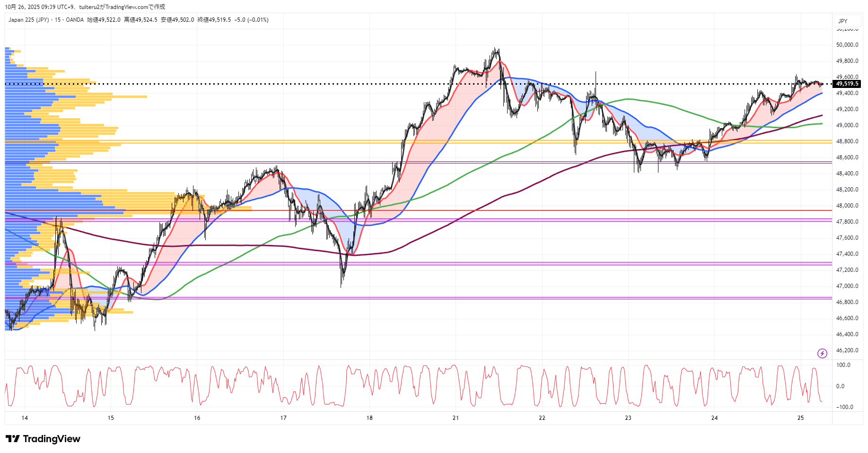
Task: Select date 14 on the time axis
Action: (x=25, y=418)
